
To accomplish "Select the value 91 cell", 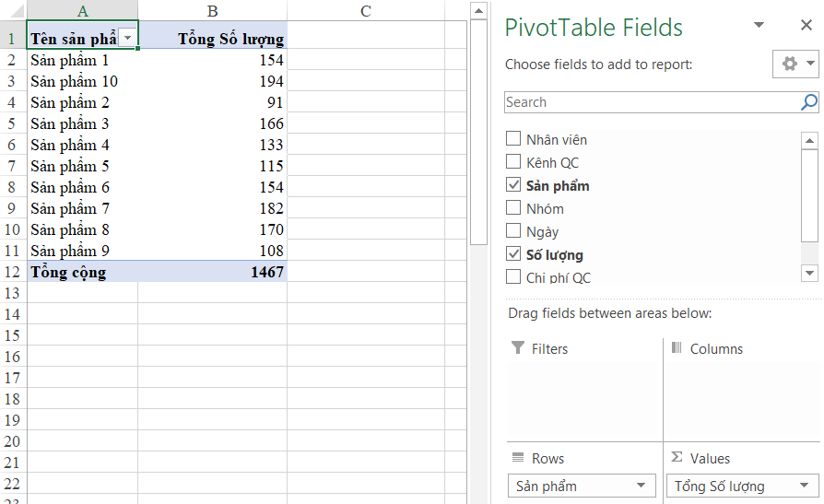I will pos(212,102).
